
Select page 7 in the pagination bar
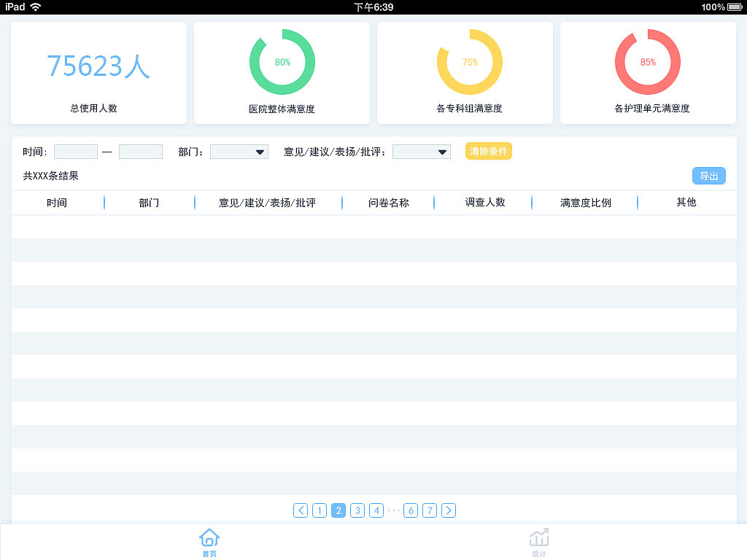tap(430, 510)
